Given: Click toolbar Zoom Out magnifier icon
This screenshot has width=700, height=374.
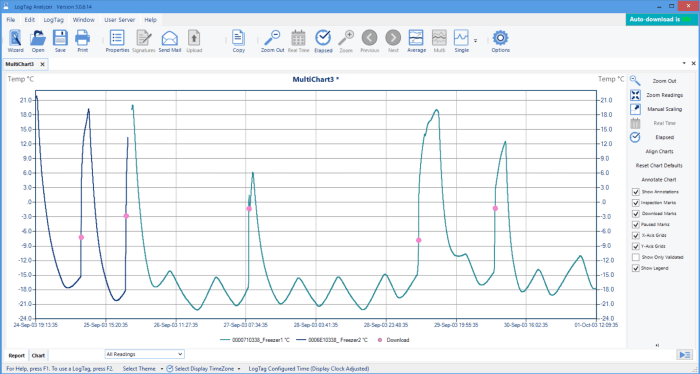Looking at the screenshot, I should [x=272, y=41].
